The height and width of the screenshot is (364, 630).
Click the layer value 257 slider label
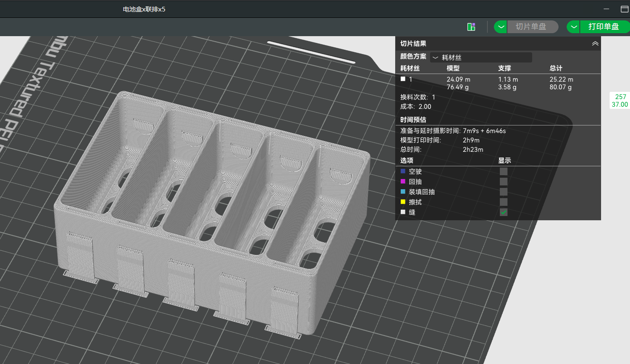[x=621, y=97]
